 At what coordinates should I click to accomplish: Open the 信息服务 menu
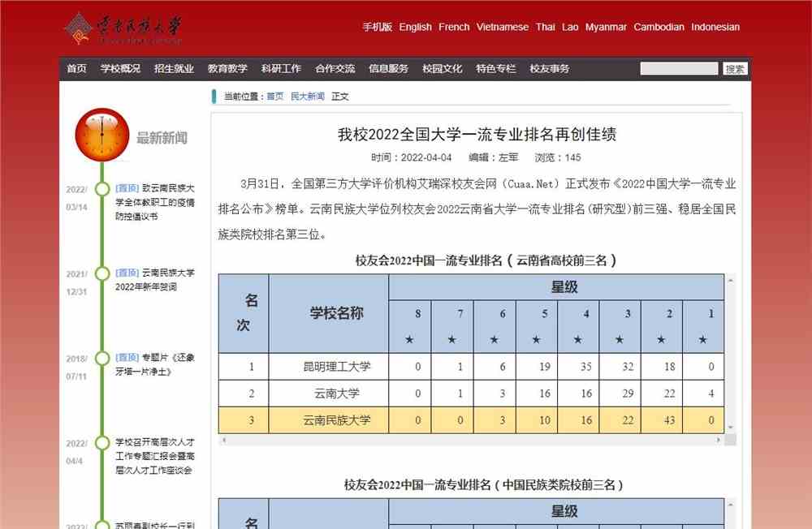tap(388, 68)
